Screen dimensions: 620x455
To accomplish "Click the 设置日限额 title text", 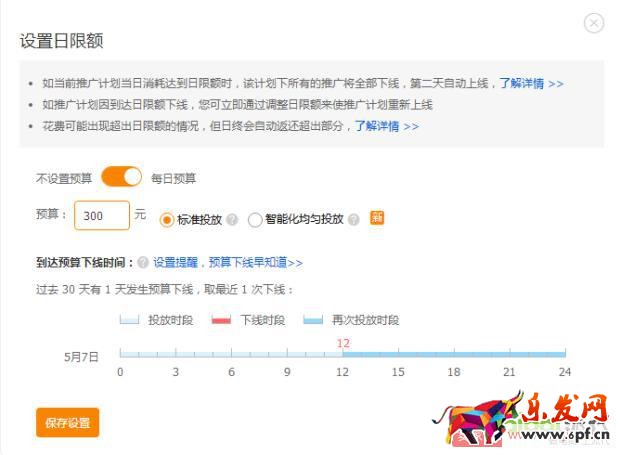I will tap(62, 41).
